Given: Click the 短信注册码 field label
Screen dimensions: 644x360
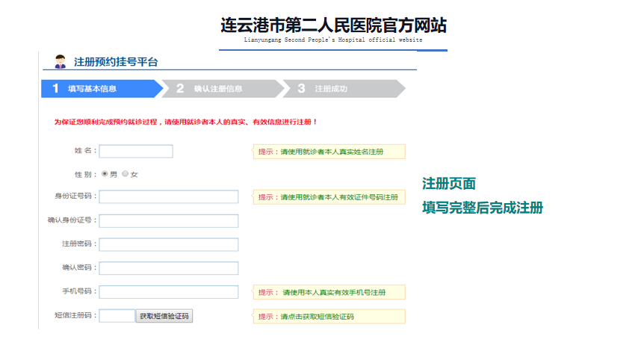Looking at the screenshot, I should coord(75,315).
